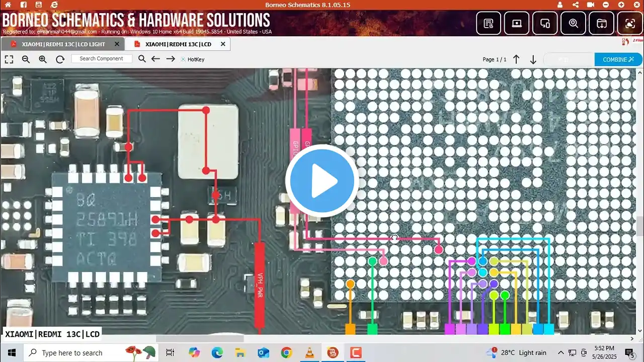Open Outlook from taskbar
This screenshot has width=644, height=362.
pyautogui.click(x=263, y=353)
